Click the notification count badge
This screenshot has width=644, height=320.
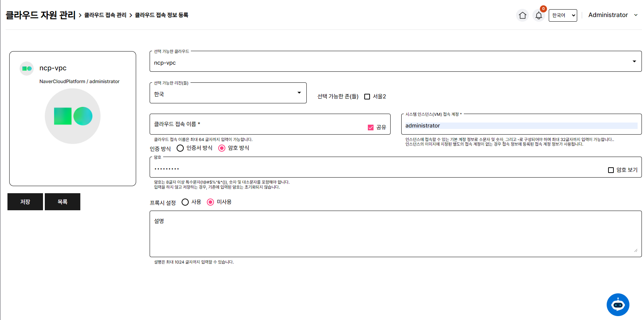[x=543, y=9]
